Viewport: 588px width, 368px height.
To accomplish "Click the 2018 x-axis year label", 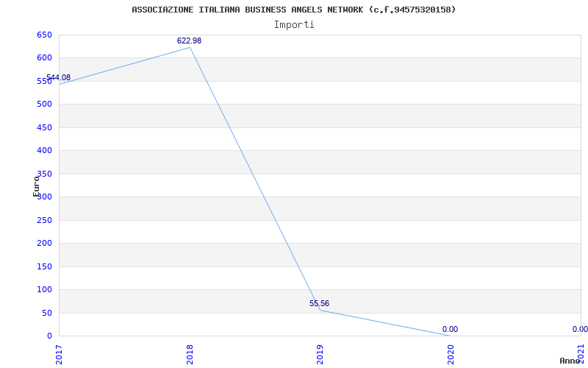I will [x=190, y=355].
